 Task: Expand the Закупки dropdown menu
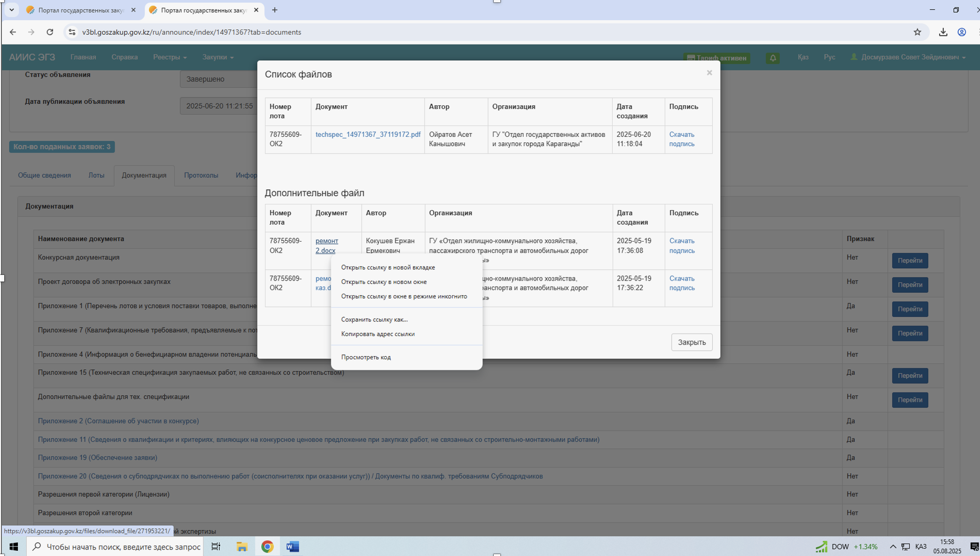click(x=218, y=57)
